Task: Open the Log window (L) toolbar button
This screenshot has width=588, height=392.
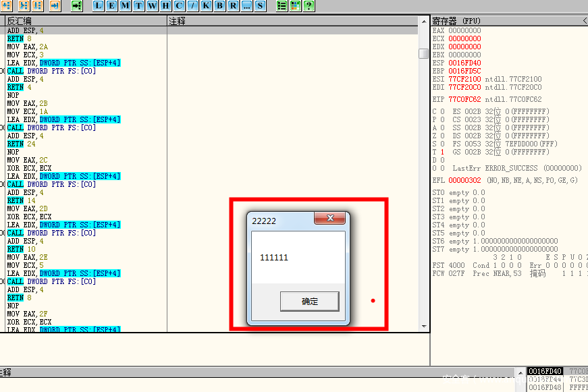Action: pyautogui.click(x=99, y=6)
